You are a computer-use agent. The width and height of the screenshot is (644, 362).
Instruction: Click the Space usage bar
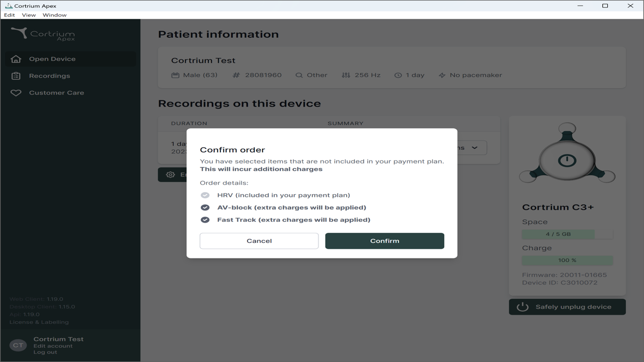click(567, 234)
